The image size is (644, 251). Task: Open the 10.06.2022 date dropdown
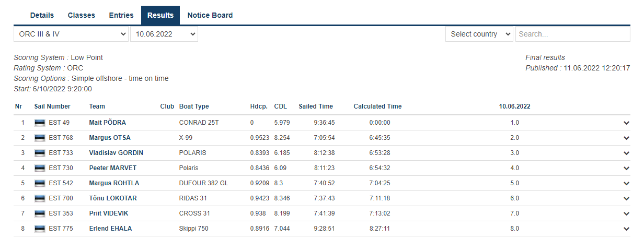[x=164, y=34]
